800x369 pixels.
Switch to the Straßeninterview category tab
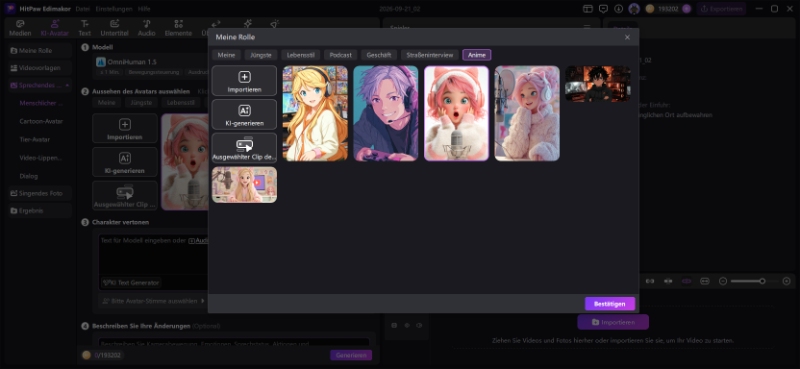coord(430,55)
